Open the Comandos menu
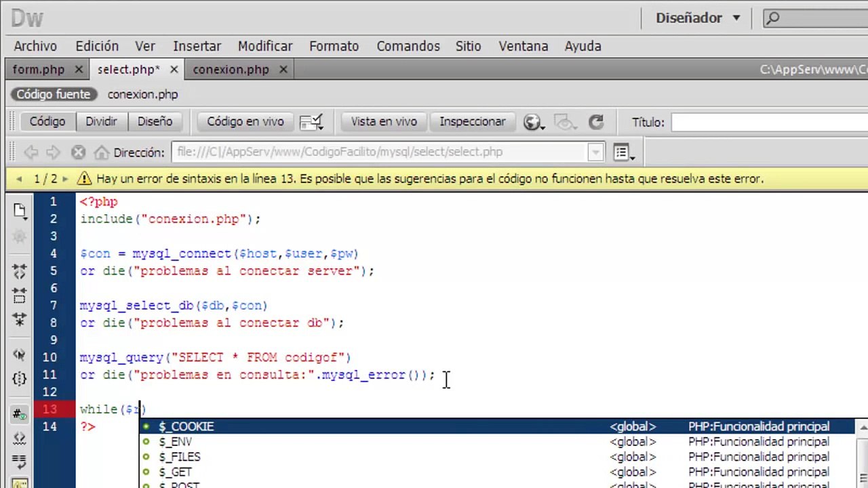Viewport: 868px width, 488px height. (x=408, y=46)
